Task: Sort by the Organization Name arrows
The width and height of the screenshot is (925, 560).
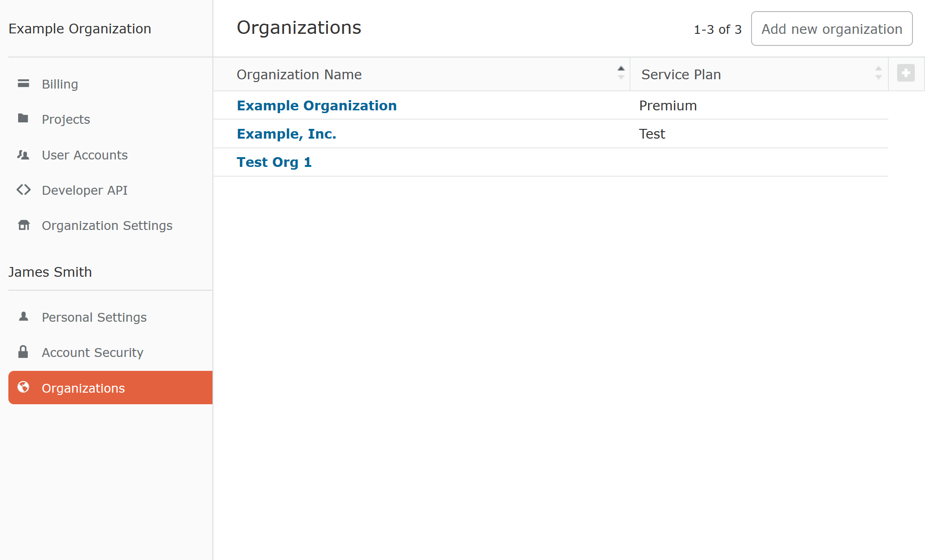Action: 621,73
